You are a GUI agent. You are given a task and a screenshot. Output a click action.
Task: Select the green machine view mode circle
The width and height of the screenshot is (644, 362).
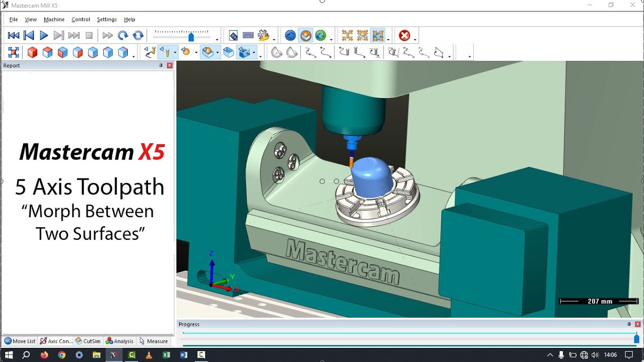[x=320, y=36]
